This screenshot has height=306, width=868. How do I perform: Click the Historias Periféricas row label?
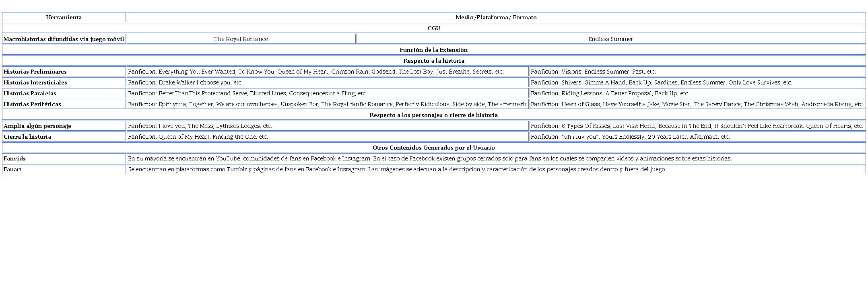pos(32,104)
